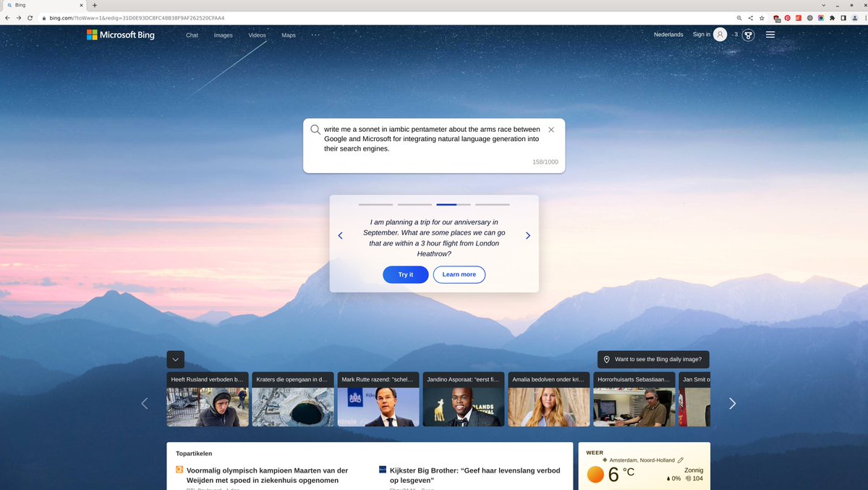The image size is (868, 490).
Task: Open the Extensions puzzle piece menu
Action: pos(832,17)
